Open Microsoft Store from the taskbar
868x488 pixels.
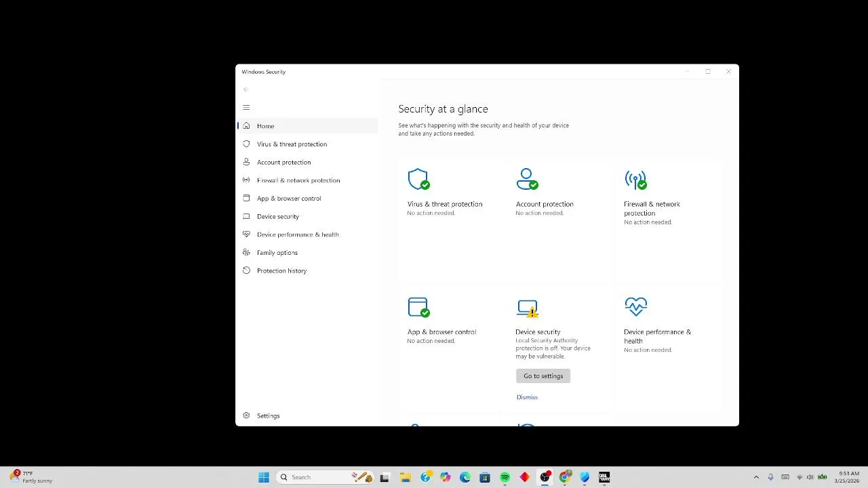485,477
